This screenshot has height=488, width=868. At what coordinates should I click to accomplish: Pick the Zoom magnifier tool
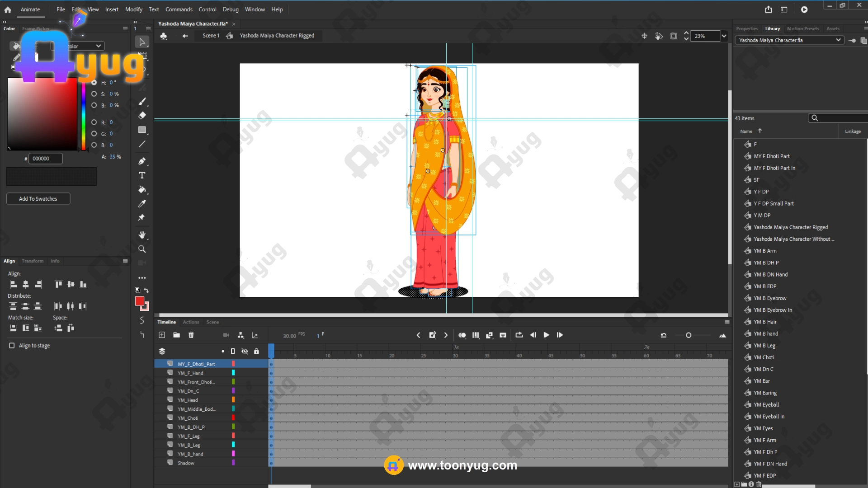142,249
